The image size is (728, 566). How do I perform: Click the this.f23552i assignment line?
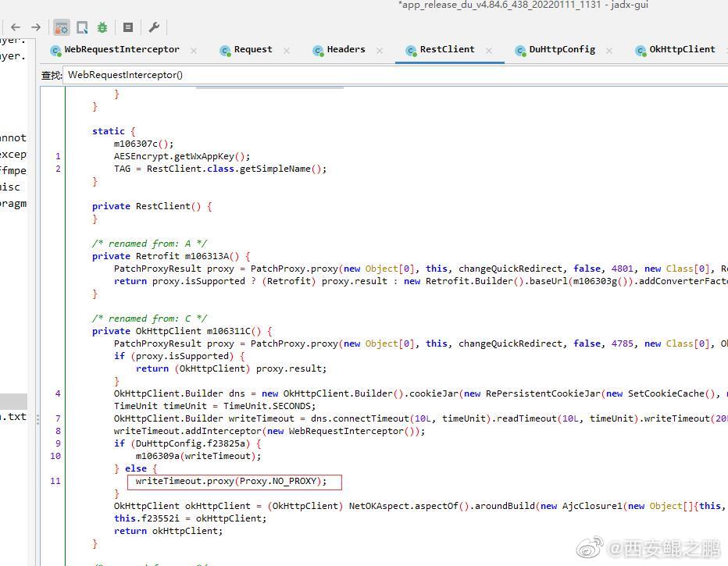[x=191, y=518]
